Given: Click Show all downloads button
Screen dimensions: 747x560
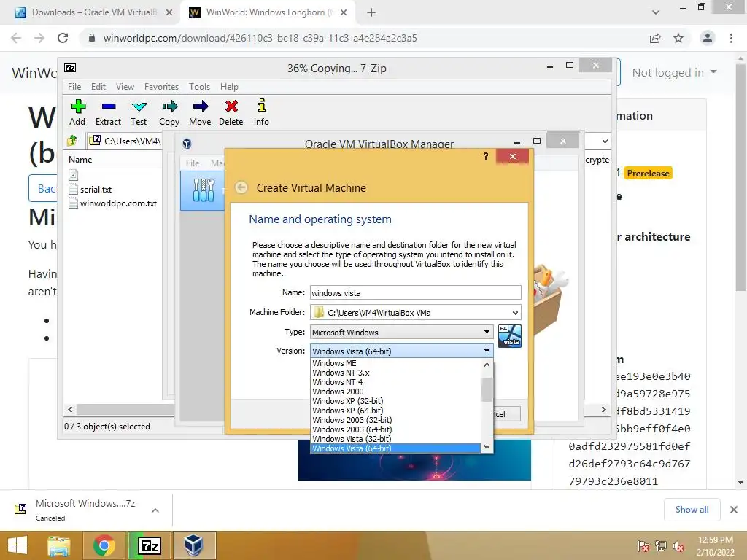Looking at the screenshot, I should (692, 510).
